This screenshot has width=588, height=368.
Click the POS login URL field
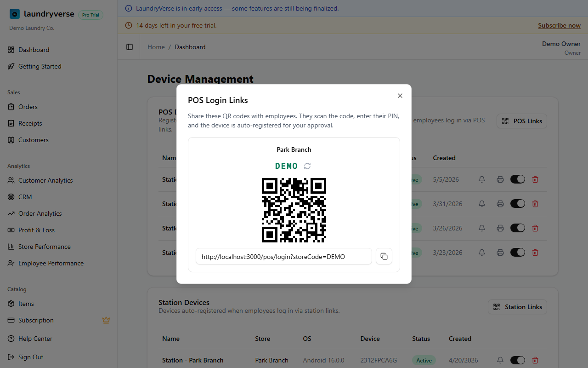pos(284,257)
